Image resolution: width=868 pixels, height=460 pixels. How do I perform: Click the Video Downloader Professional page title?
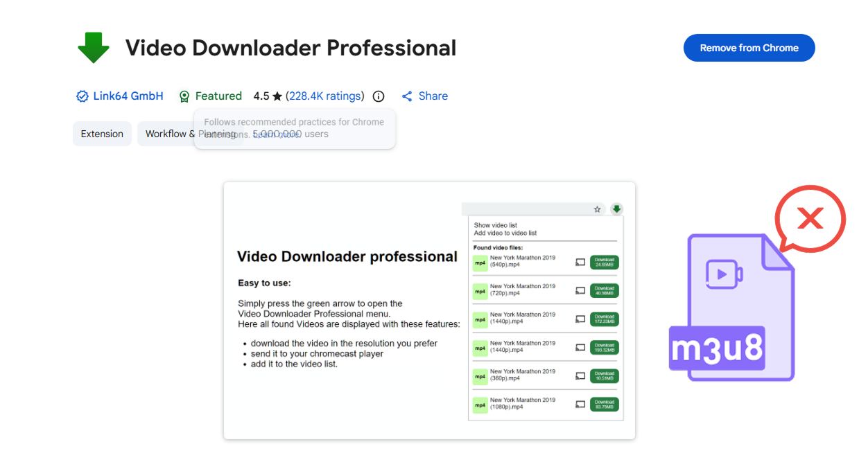290,48
